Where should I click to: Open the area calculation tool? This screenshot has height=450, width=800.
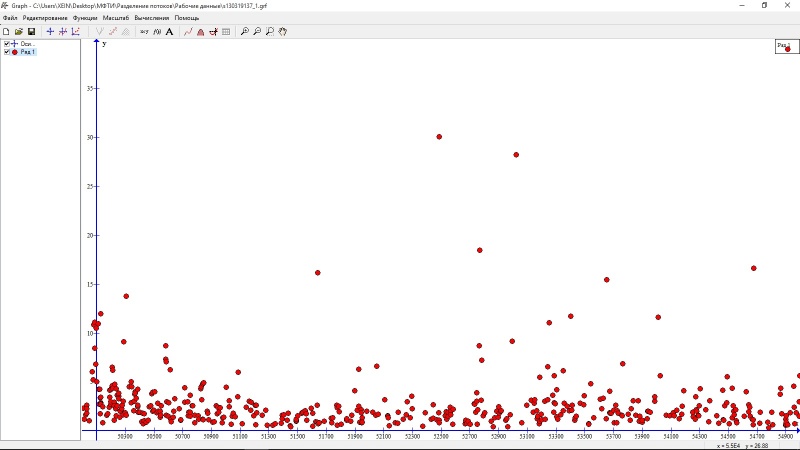[201, 32]
